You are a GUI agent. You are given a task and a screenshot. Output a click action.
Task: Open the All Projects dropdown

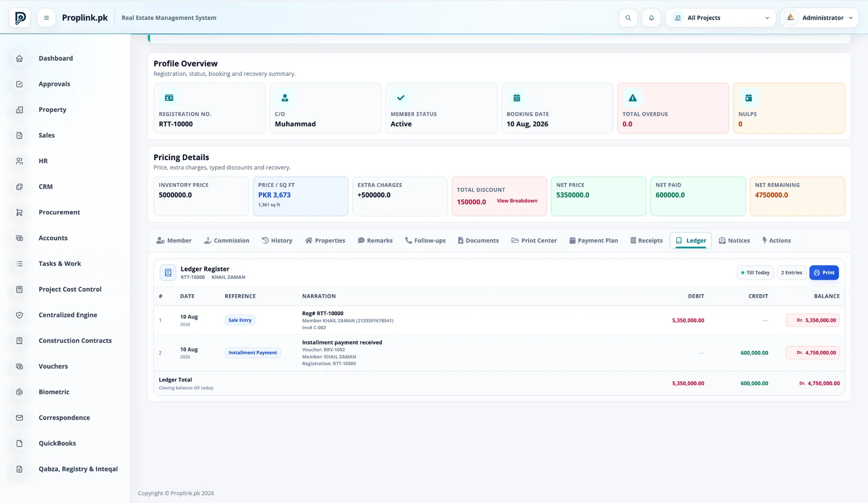[x=721, y=18]
